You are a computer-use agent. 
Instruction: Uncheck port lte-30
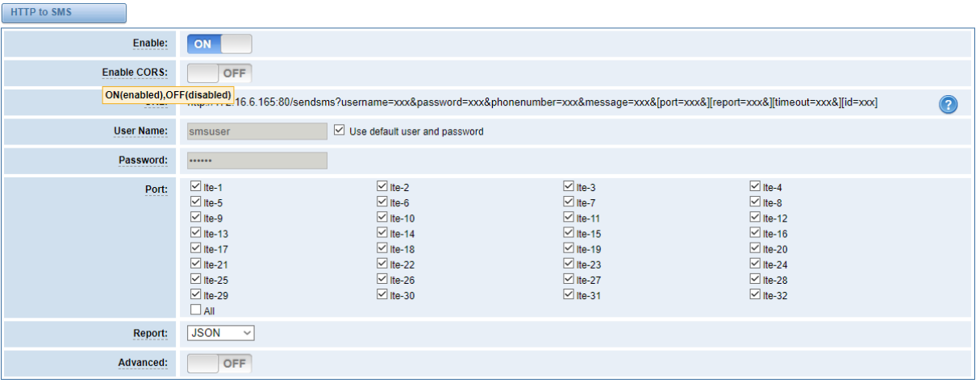point(382,293)
